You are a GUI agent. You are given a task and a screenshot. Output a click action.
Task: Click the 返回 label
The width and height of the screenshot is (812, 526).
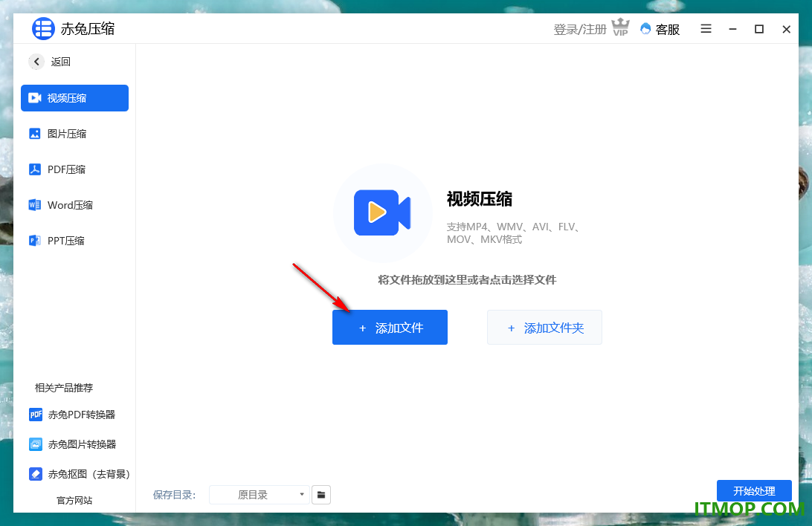pyautogui.click(x=60, y=62)
